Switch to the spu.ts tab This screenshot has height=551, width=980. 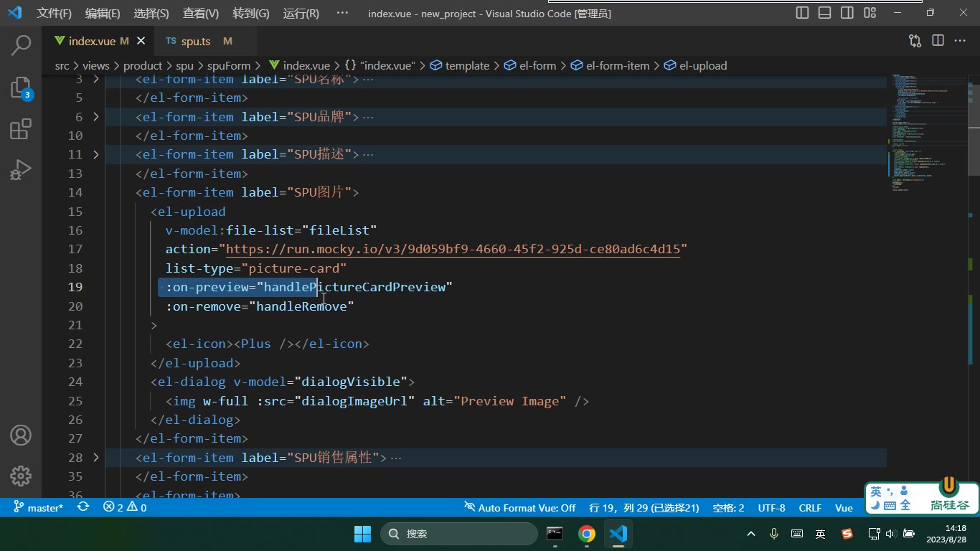[195, 42]
